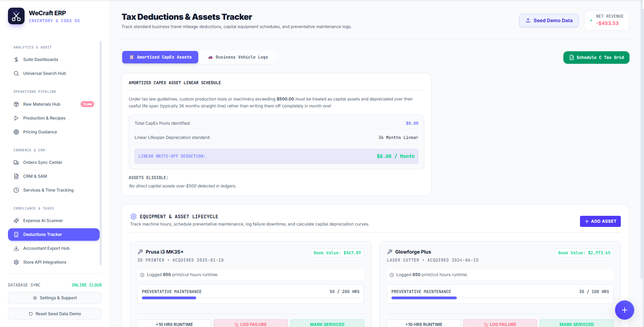The image size is (644, 327).
Task: Click Reset Seed Data Demo
Action: (55, 314)
